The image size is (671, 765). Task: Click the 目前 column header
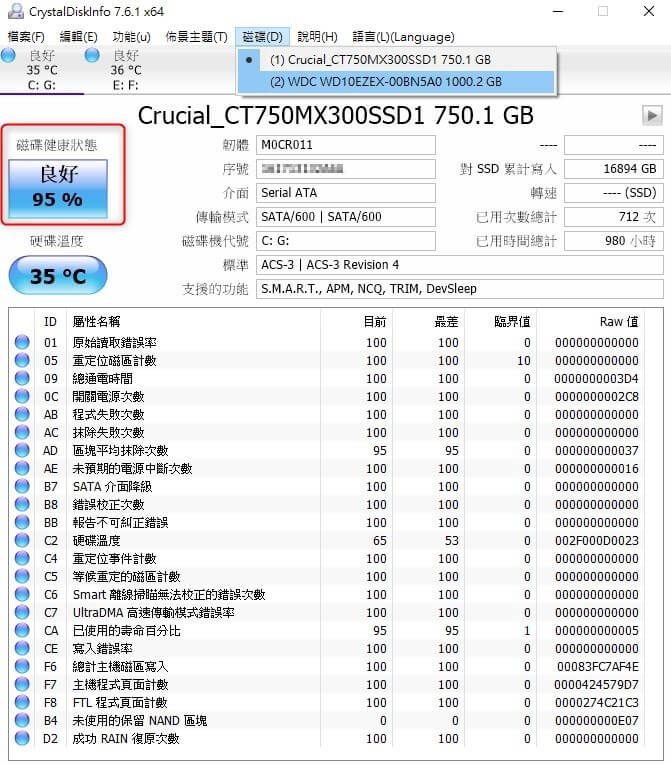coord(356,322)
